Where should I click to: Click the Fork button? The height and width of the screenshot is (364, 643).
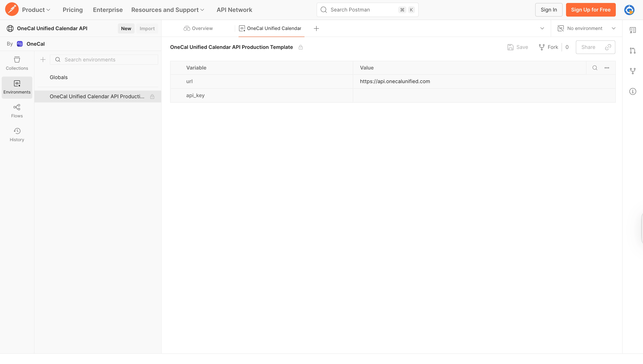tap(549, 47)
